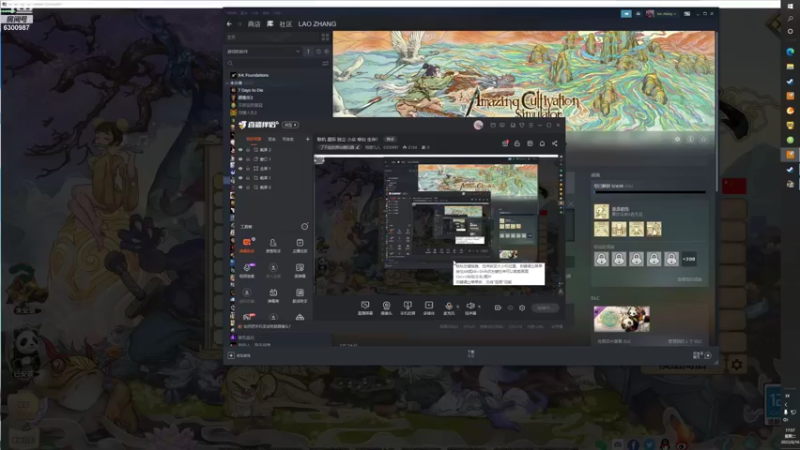The width and height of the screenshot is (800, 450).
Task: Toggle visibility of 截屏 2 source
Action: point(240,150)
